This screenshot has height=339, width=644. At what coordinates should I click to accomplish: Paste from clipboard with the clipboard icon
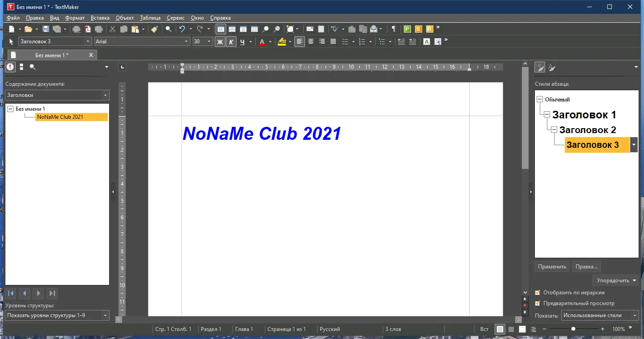[x=135, y=29]
